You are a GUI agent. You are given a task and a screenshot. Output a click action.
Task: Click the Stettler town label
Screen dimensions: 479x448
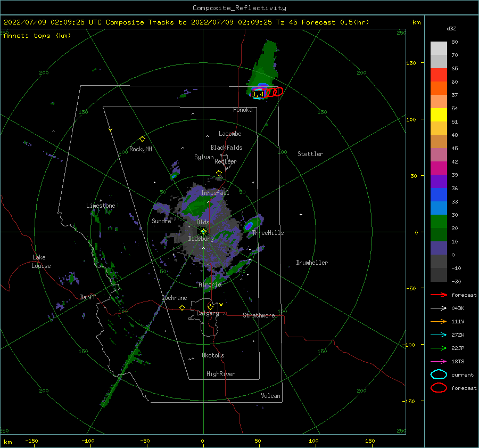point(310,154)
